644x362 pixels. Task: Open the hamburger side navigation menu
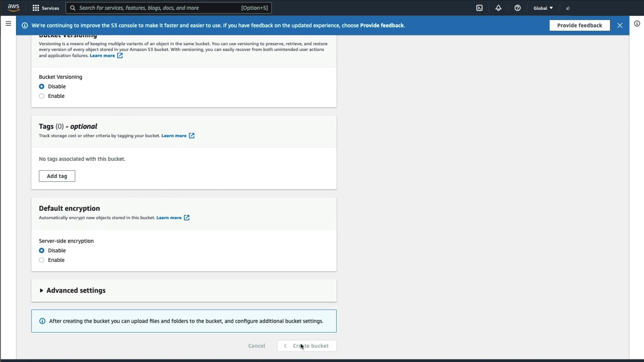coord(8,23)
